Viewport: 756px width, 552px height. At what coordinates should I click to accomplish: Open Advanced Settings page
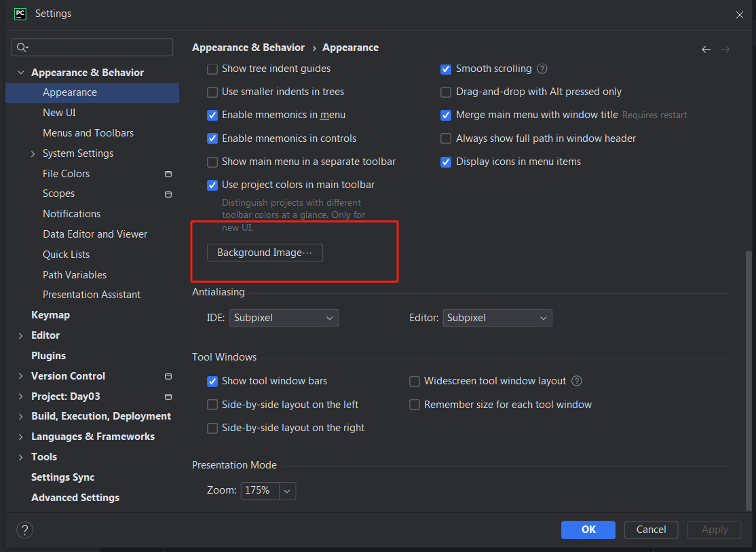(75, 498)
